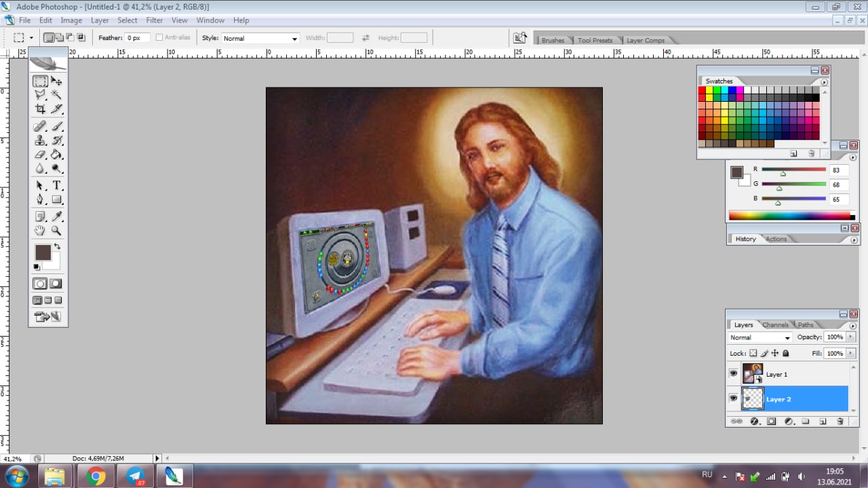
Task: Open status bar document info menu
Action: pyautogui.click(x=157, y=459)
